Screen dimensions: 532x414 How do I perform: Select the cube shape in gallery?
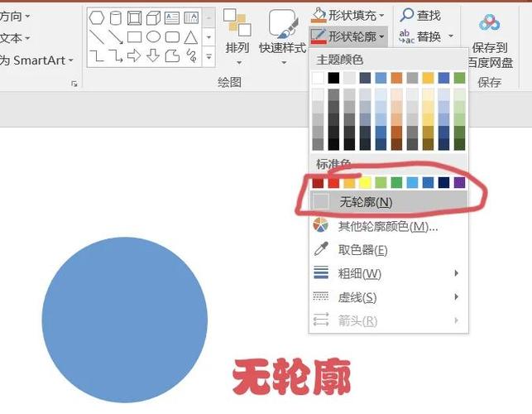(x=153, y=17)
